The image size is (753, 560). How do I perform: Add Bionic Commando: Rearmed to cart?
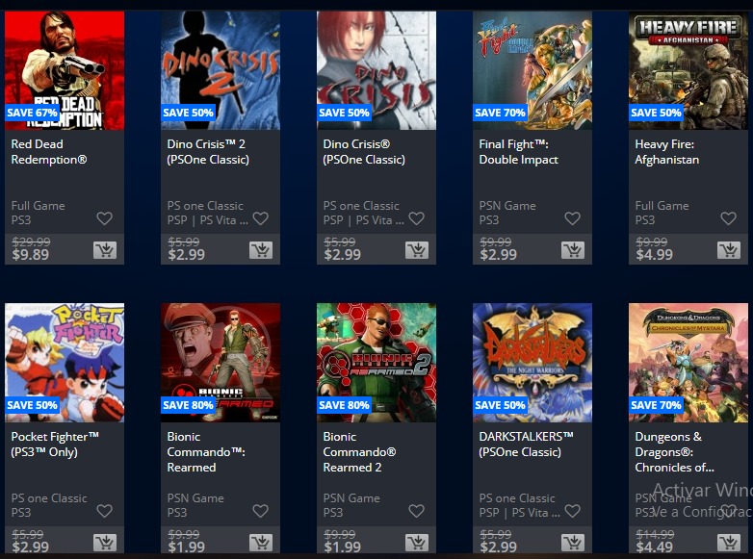pyautogui.click(x=261, y=543)
